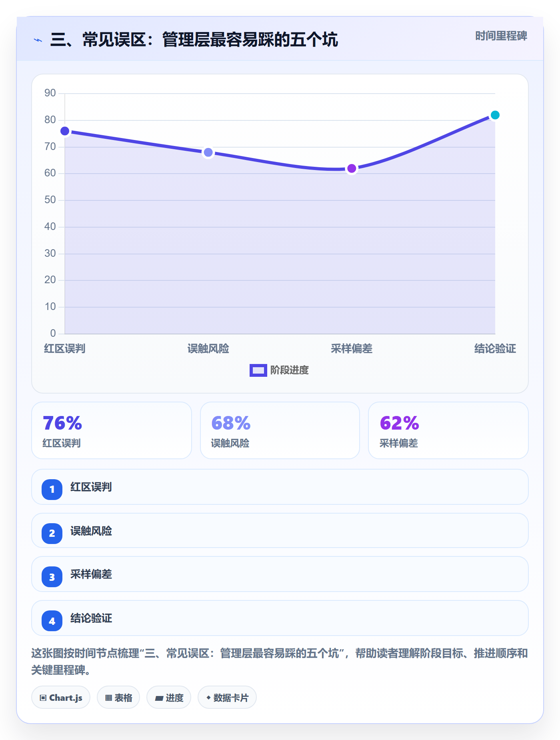Click number badge 1 for 红区误判
The width and height of the screenshot is (560, 740).
[x=52, y=489]
